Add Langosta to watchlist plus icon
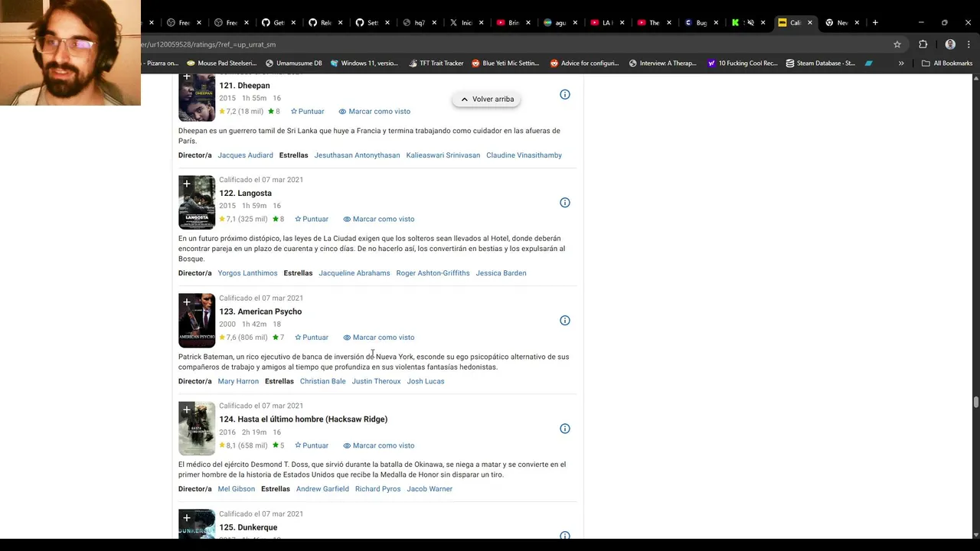Screen dimensions: 980x551 186,184
